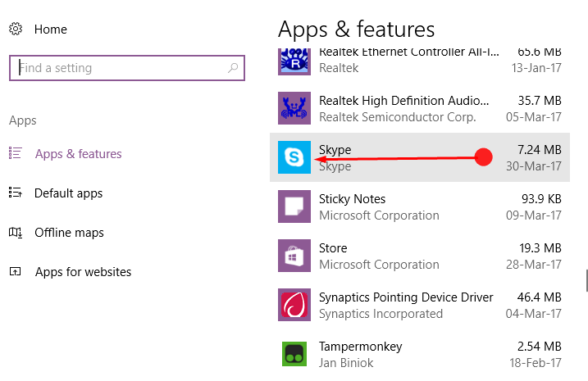Screen dimensions: 588x381
Task: Select Realtek High Definition Audio entry
Action: pos(420,108)
